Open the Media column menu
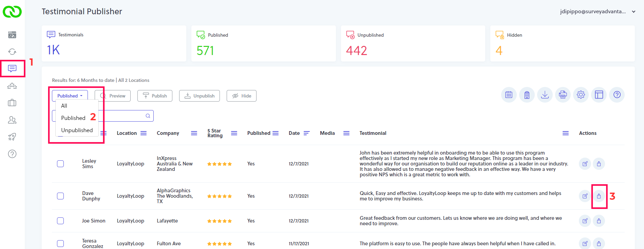This screenshot has height=249, width=644. click(x=346, y=133)
